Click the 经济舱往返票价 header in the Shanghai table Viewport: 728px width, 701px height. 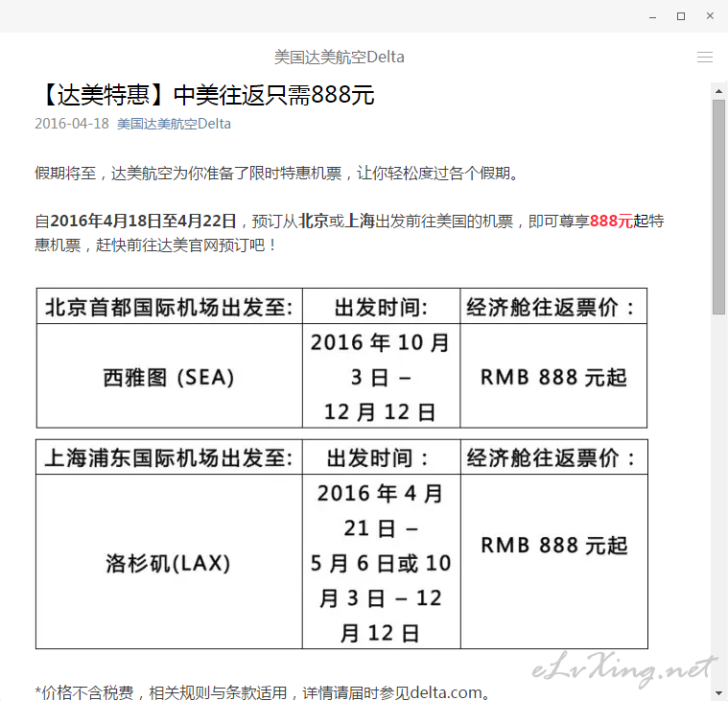[553, 457]
